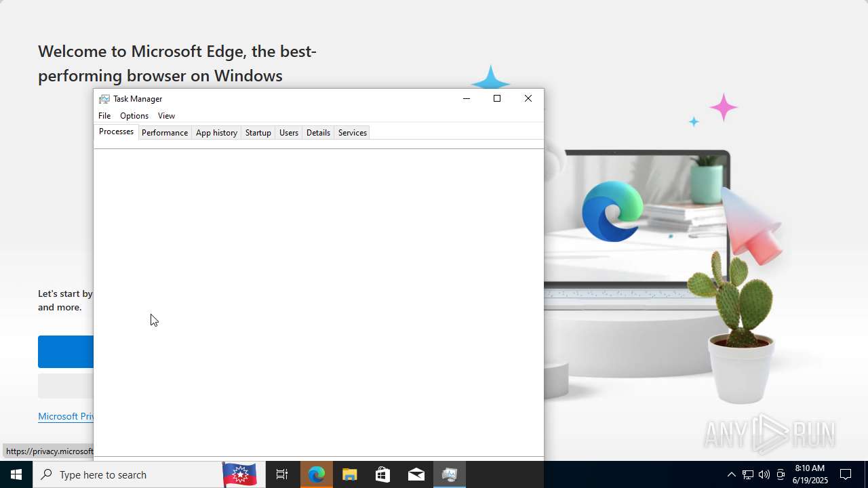Click the blue button in the Edge welcome page
The width and height of the screenshot is (868, 488).
click(x=66, y=352)
